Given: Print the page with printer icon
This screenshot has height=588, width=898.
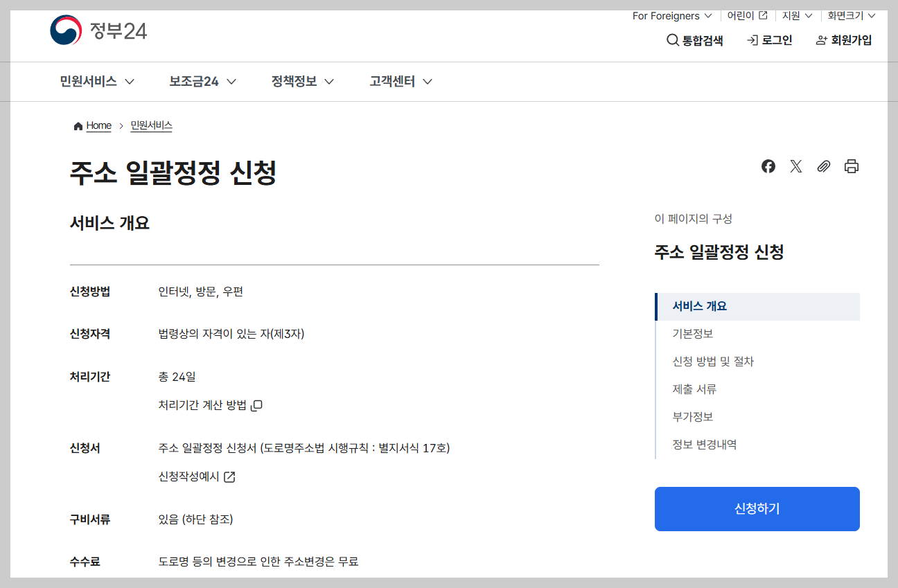Looking at the screenshot, I should click(852, 166).
